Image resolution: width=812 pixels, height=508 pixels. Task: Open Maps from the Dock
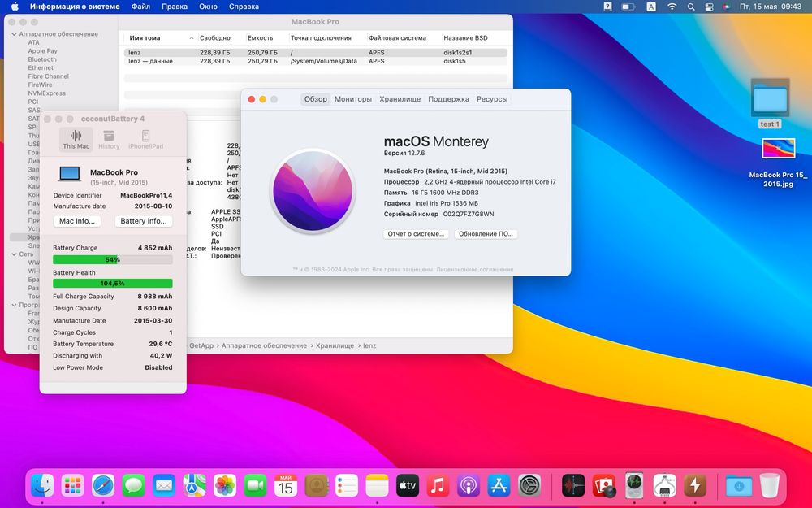[x=194, y=486]
